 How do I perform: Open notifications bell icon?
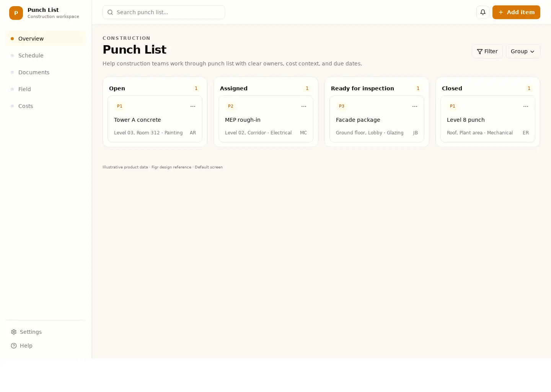[x=483, y=12]
